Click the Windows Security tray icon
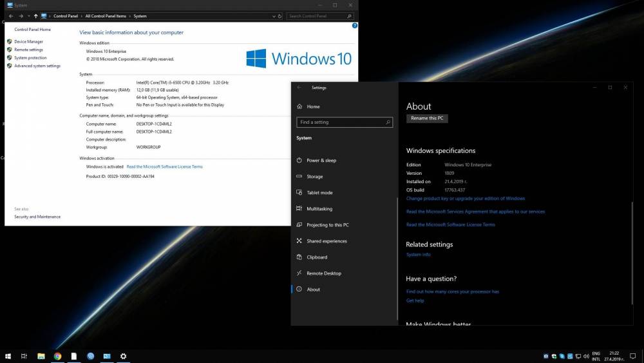The height and width of the screenshot is (363, 644). [554, 357]
